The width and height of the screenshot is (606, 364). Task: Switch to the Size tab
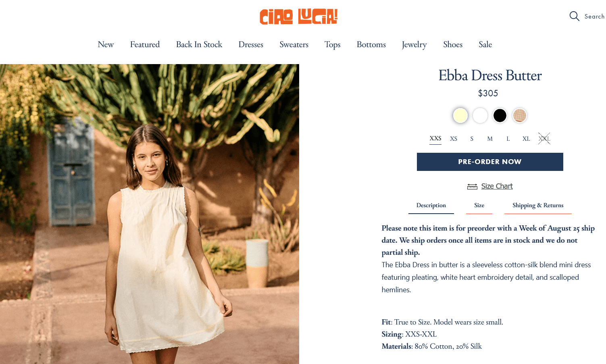479,205
